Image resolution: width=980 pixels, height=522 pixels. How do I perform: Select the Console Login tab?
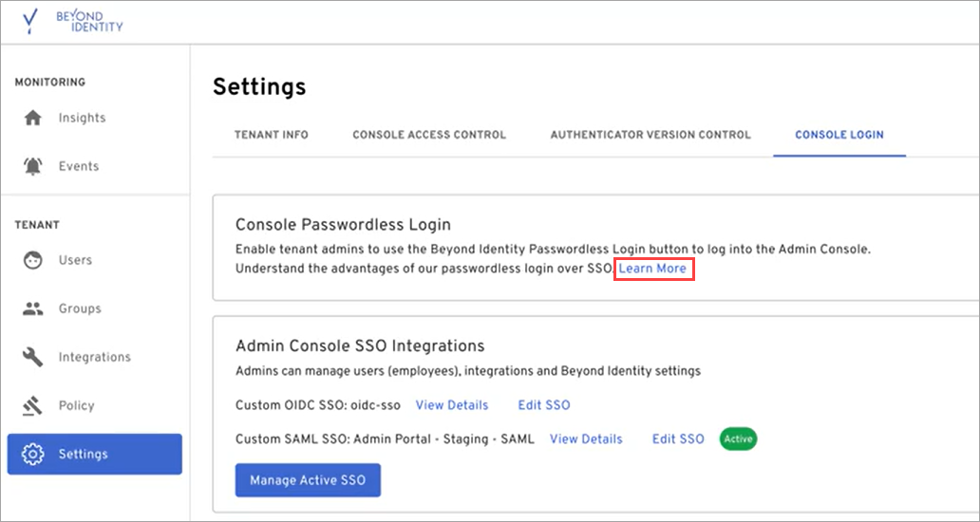[839, 135]
